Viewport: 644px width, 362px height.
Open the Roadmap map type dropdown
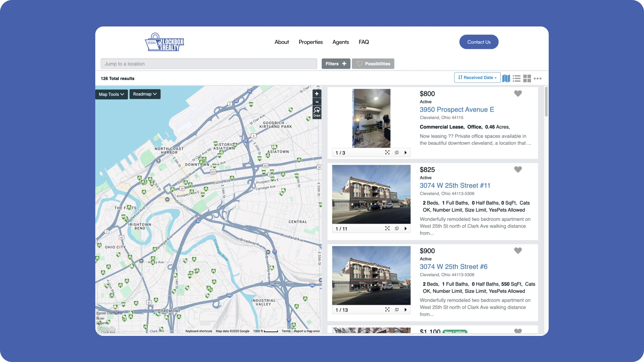(145, 94)
